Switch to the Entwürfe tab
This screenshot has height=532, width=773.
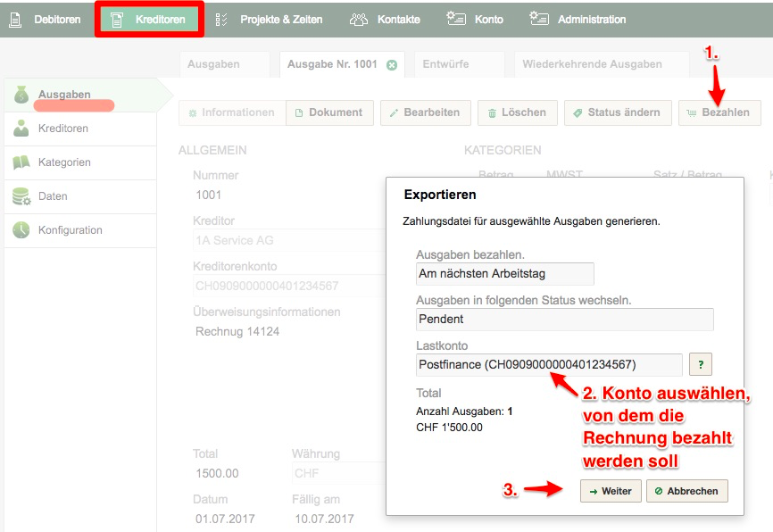tap(445, 64)
